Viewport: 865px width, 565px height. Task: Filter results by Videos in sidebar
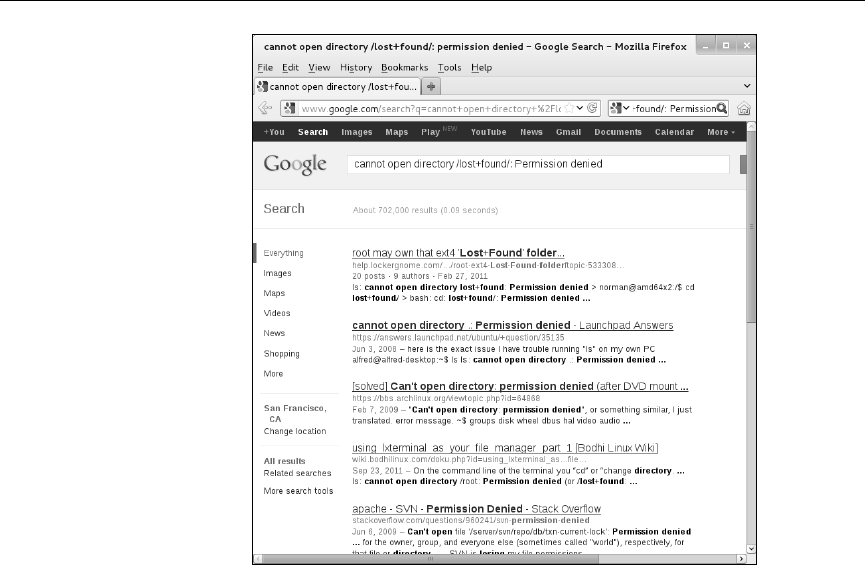277,313
